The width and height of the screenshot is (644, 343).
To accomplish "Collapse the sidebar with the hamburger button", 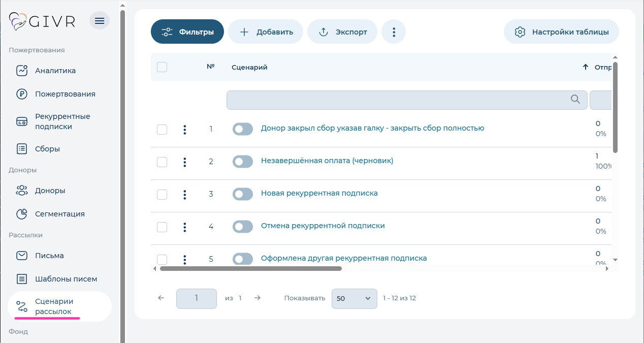I will (x=100, y=20).
